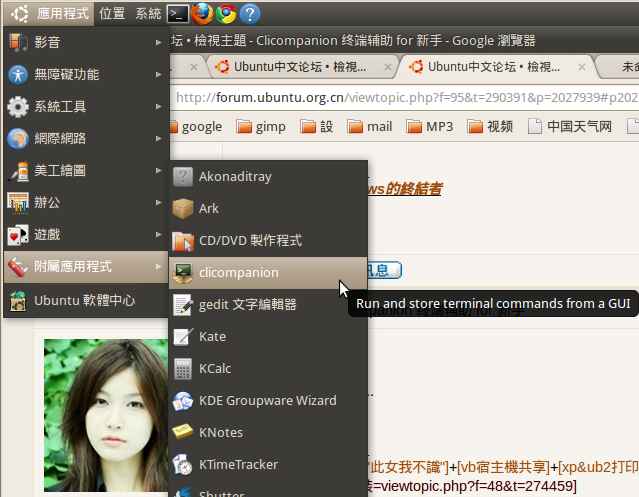Click the KCalc calculator icon
Viewport: 639px width, 497px height.
183,369
